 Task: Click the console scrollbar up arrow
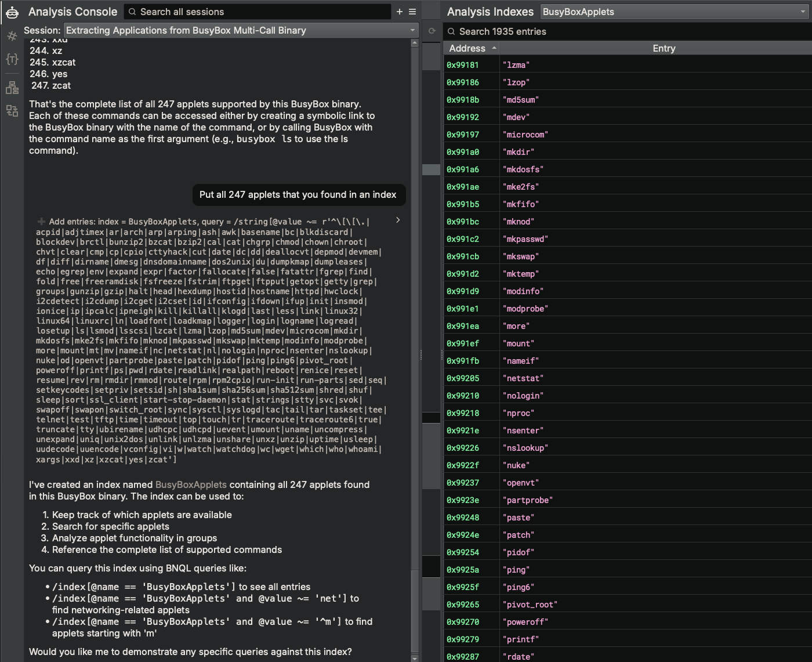414,43
